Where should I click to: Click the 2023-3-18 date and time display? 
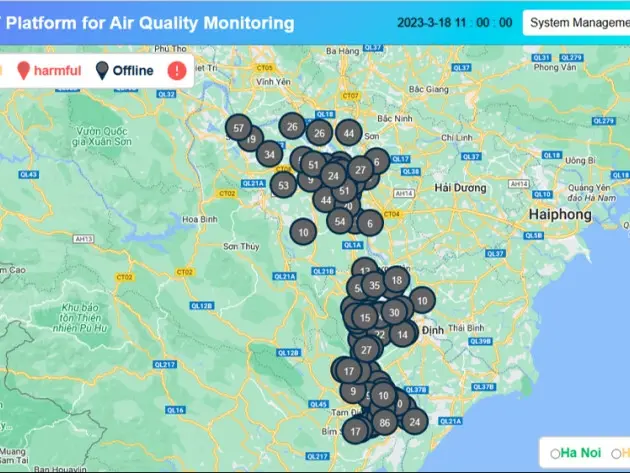pos(454,22)
